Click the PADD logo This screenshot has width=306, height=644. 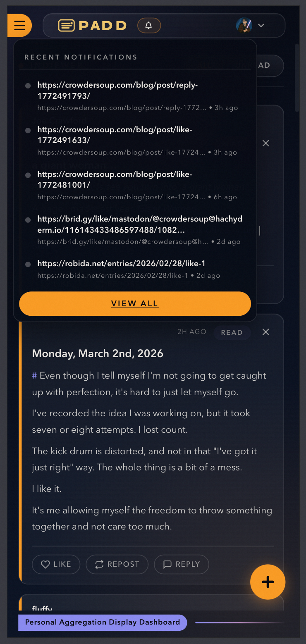point(92,26)
